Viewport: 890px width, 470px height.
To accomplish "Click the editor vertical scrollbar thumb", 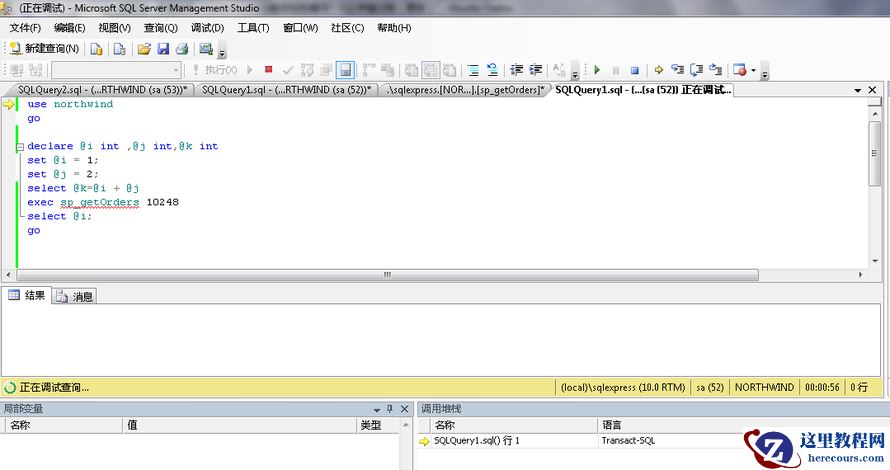I will [875, 153].
